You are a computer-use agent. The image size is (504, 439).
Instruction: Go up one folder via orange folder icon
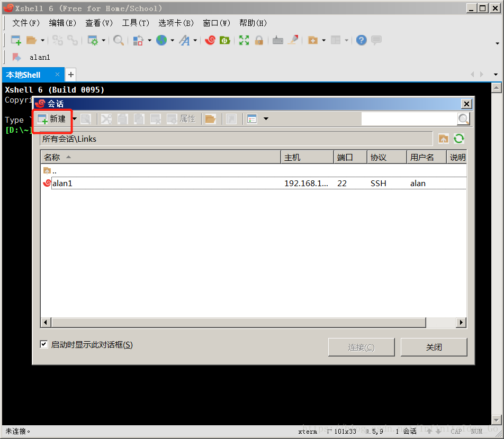click(x=443, y=139)
